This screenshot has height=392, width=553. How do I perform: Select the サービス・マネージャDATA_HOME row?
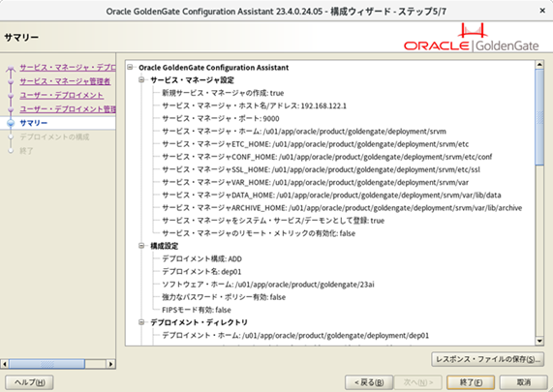331,195
